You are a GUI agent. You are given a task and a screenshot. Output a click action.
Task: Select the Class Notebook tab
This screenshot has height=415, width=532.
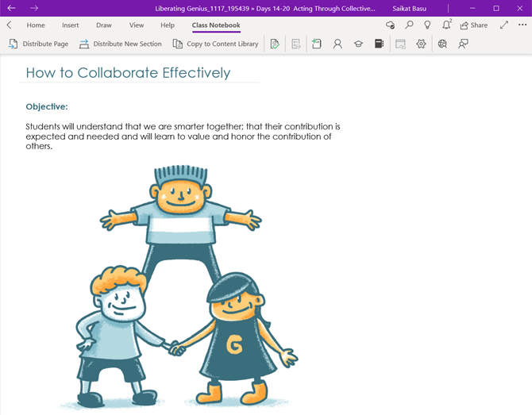click(x=216, y=25)
